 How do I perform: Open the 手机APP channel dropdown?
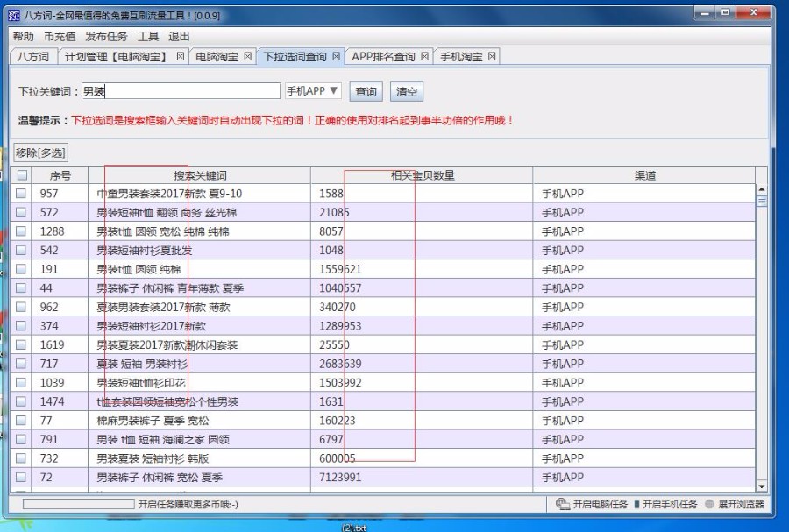coord(313,91)
